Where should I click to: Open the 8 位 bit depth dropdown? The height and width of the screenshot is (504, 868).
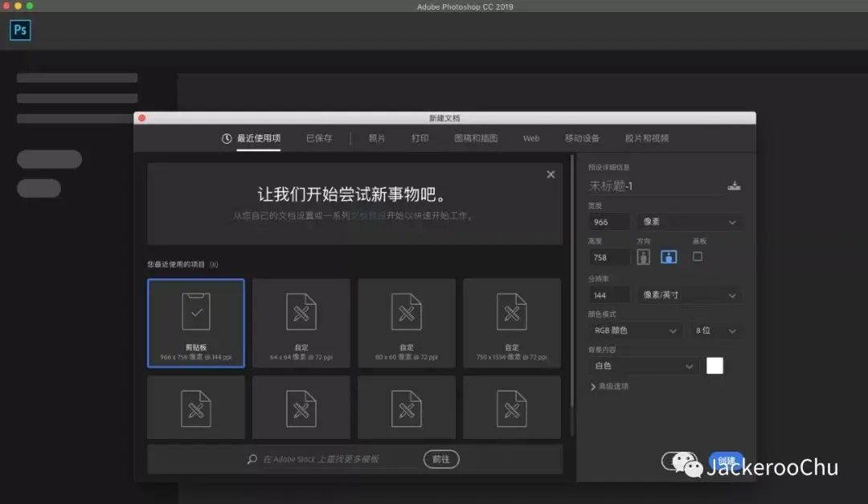pyautogui.click(x=715, y=330)
